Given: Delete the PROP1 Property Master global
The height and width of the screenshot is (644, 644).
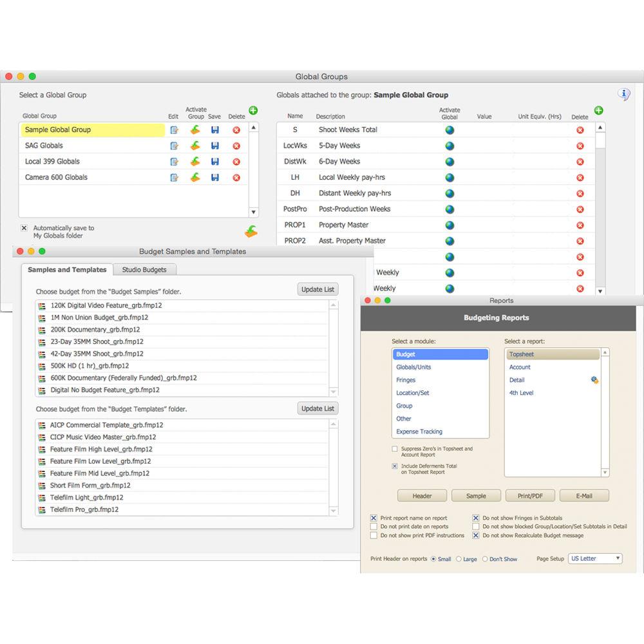Looking at the screenshot, I should [579, 225].
